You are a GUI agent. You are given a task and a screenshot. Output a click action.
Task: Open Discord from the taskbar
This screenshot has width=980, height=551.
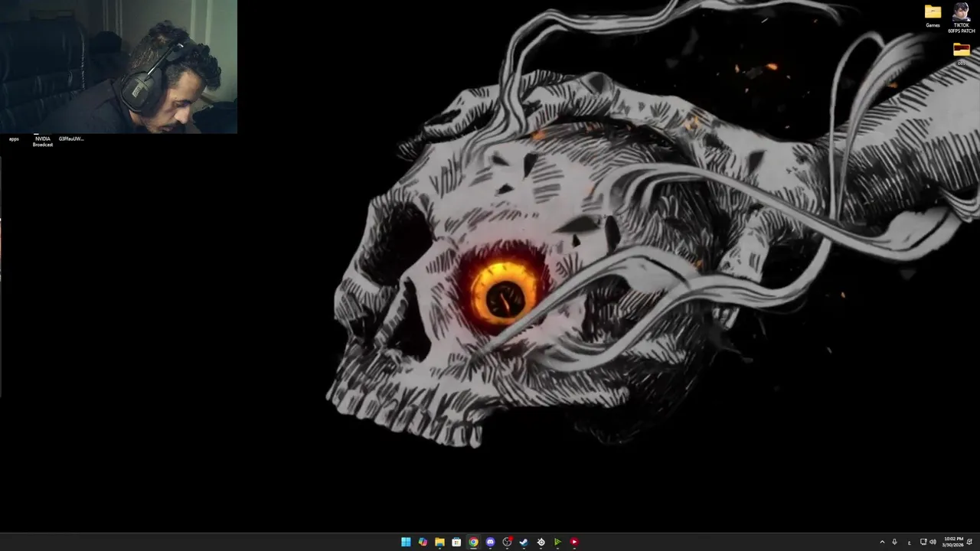coord(490,542)
